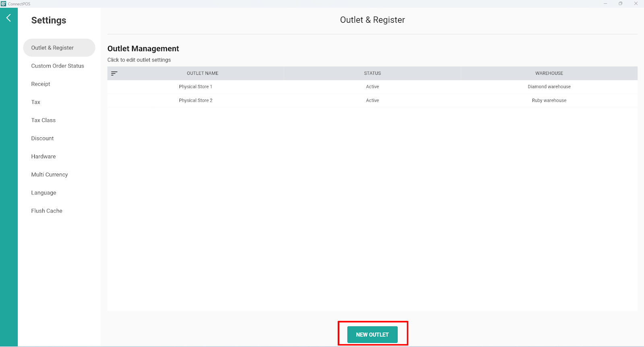Go to Tax Class settings
The height and width of the screenshot is (347, 644).
pyautogui.click(x=43, y=120)
